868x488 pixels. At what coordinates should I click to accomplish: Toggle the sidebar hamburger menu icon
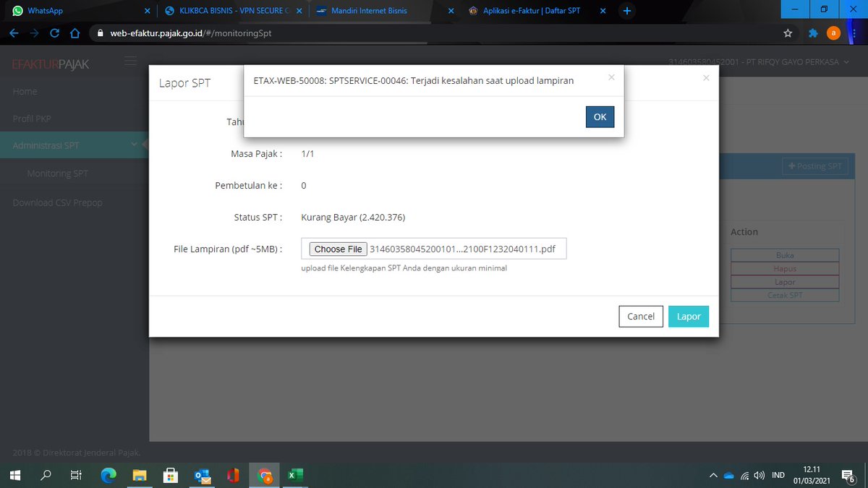click(130, 62)
